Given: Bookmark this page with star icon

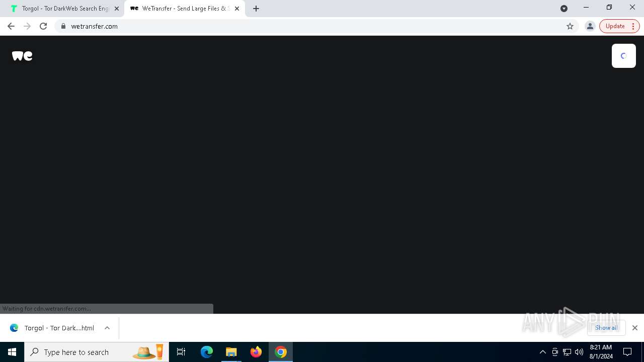Looking at the screenshot, I should pos(570,26).
